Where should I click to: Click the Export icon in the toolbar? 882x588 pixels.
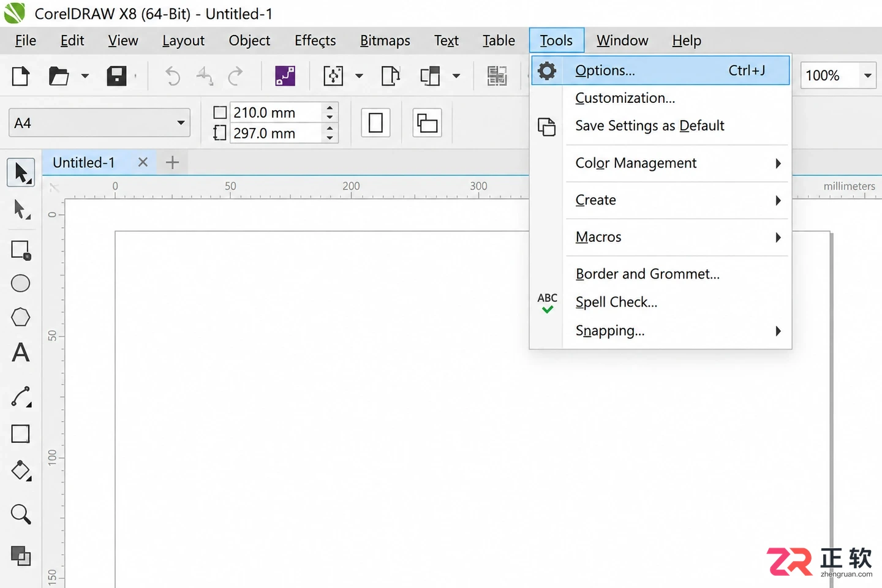[x=391, y=76]
